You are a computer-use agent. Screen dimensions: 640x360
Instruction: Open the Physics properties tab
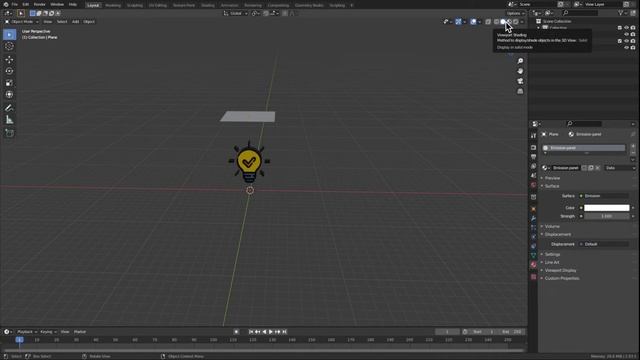pyautogui.click(x=533, y=237)
